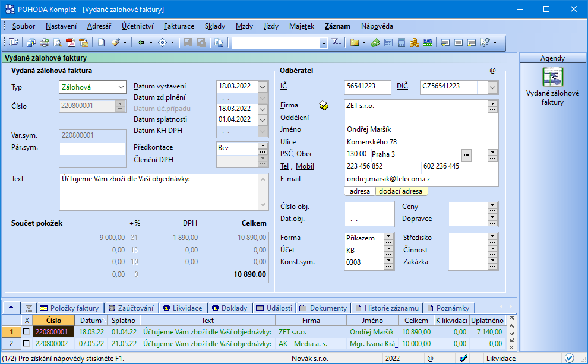The width and height of the screenshot is (588, 364).
Task: Click the brush toolbar icon
Action: pos(115,42)
